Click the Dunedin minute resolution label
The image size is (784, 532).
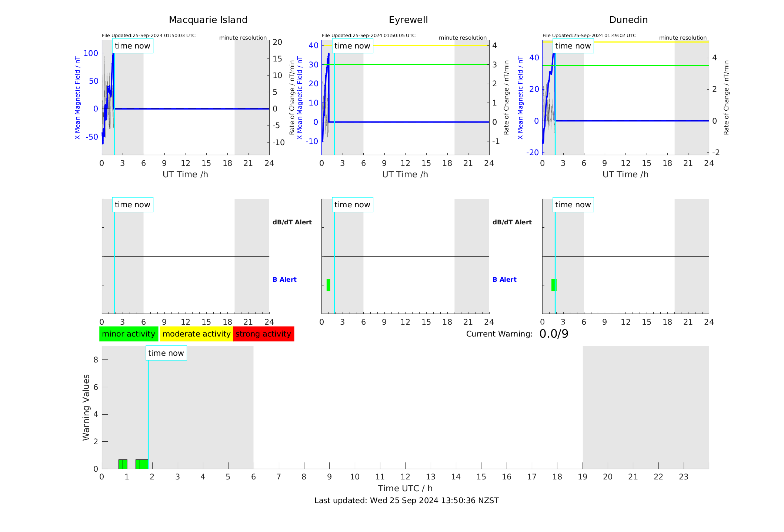coord(683,38)
